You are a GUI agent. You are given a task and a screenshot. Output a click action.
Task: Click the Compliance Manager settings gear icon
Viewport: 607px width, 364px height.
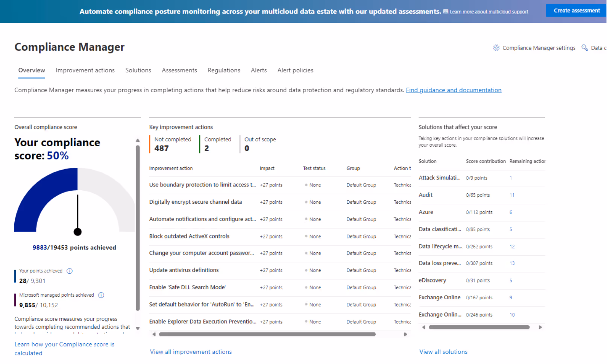tap(496, 48)
